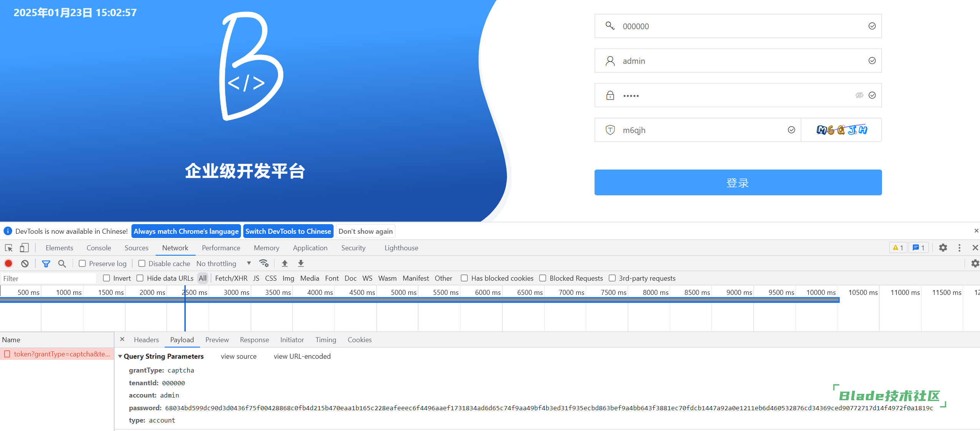The width and height of the screenshot is (980, 431).
Task: Click view source link
Action: [x=239, y=356]
